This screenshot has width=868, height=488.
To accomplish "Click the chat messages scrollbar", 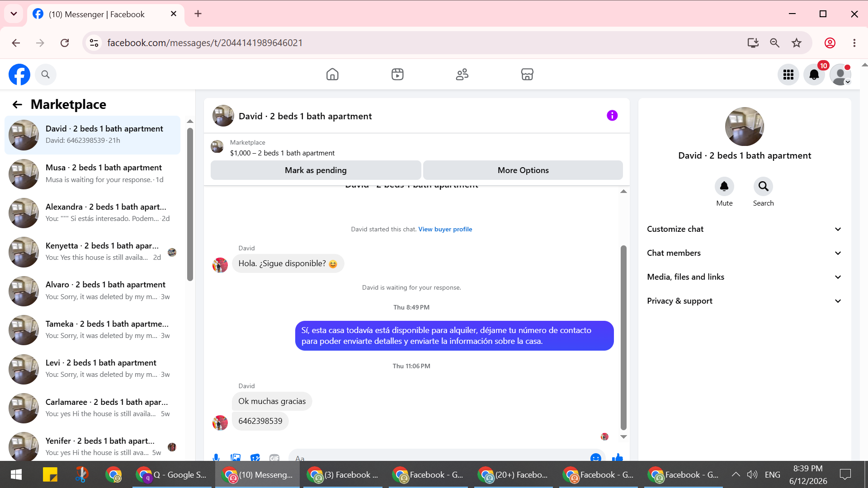I will point(623,338).
